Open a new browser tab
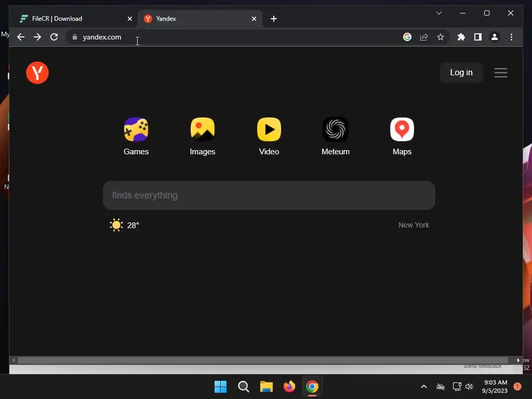The height and width of the screenshot is (399, 532). tap(274, 19)
